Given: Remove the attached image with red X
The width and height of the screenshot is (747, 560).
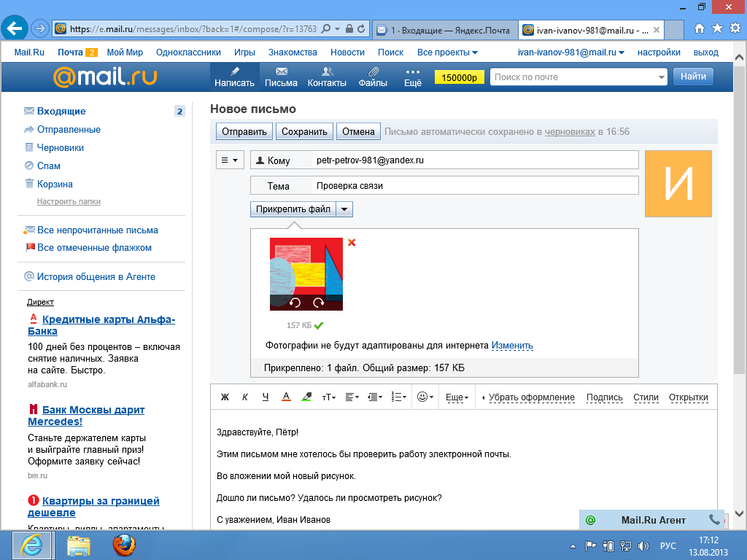Looking at the screenshot, I should click(352, 242).
